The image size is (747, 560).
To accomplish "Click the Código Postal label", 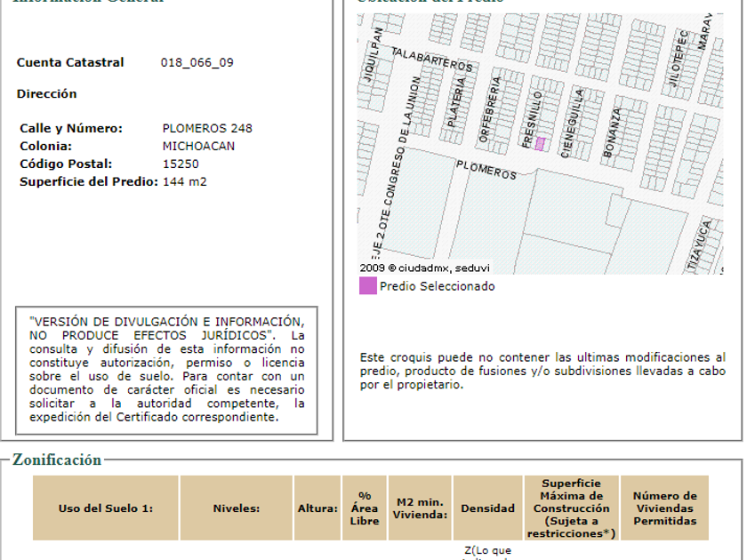I will coord(66,164).
